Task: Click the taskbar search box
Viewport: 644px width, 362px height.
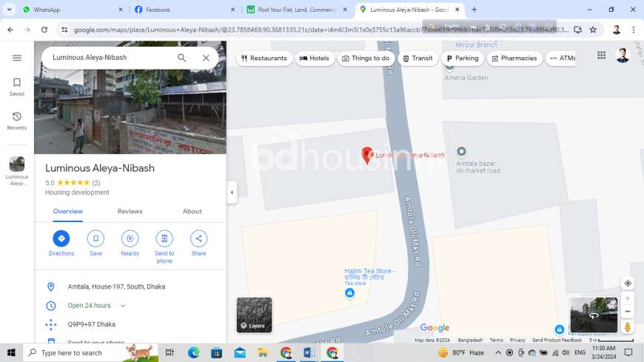Action: (90, 352)
